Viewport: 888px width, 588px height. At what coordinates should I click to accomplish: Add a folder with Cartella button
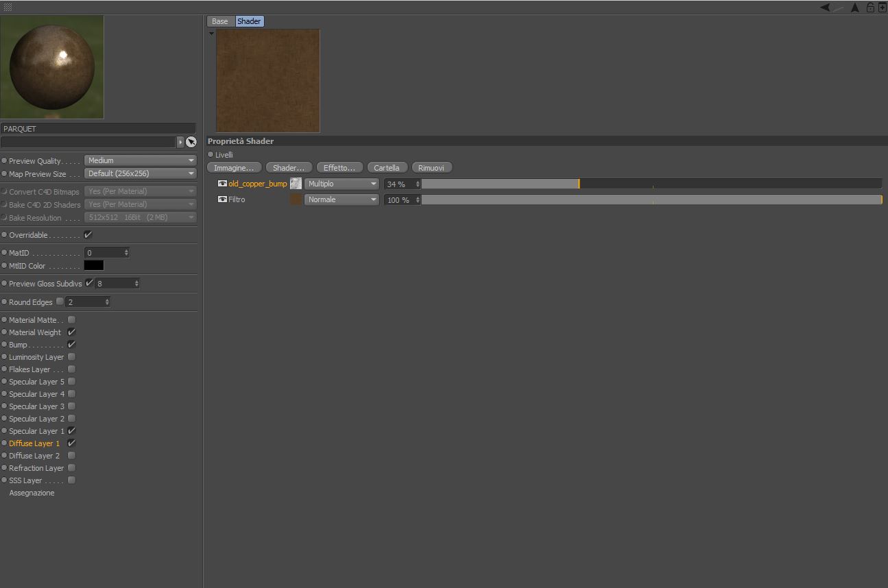click(x=387, y=168)
